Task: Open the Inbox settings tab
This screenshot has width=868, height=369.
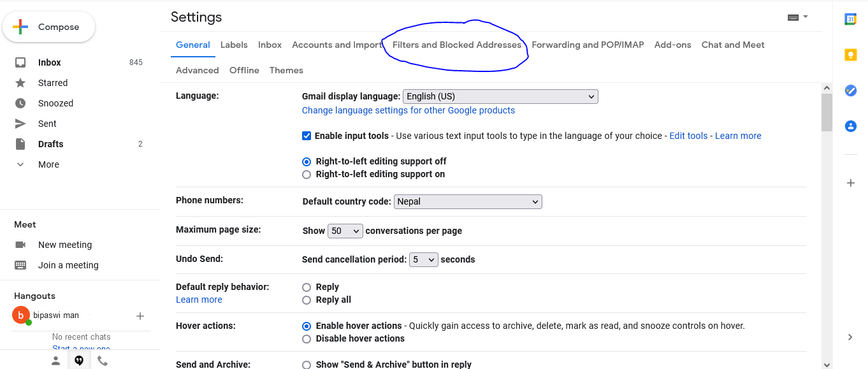Action: 270,45
